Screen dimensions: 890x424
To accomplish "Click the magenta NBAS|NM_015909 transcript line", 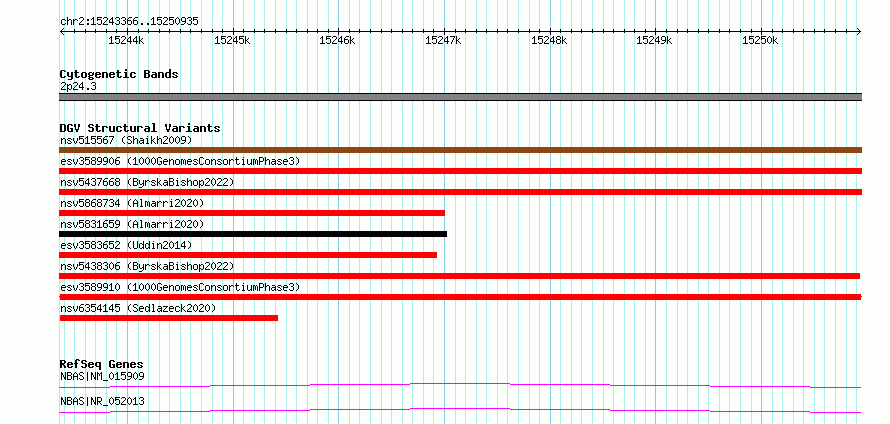I will coord(460,385).
